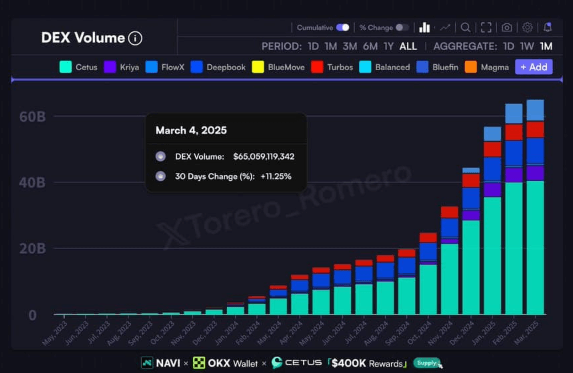Open fullscreen mode icon

pyautogui.click(x=486, y=27)
